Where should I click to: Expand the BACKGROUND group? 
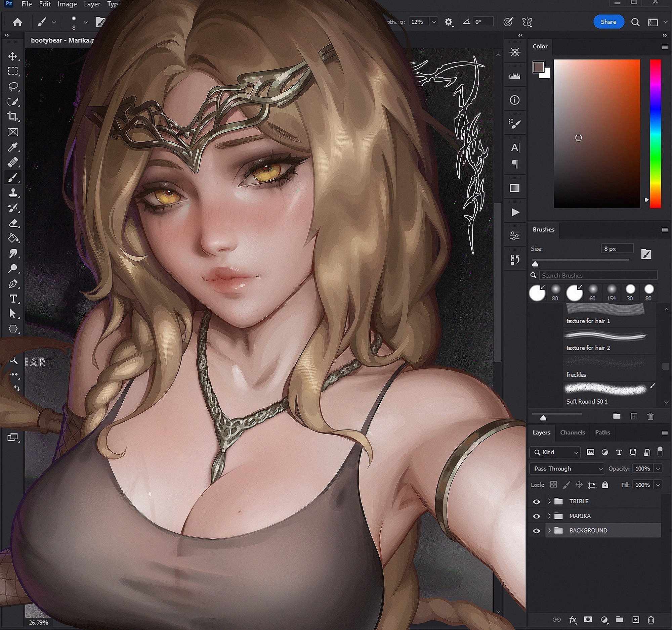coord(549,531)
